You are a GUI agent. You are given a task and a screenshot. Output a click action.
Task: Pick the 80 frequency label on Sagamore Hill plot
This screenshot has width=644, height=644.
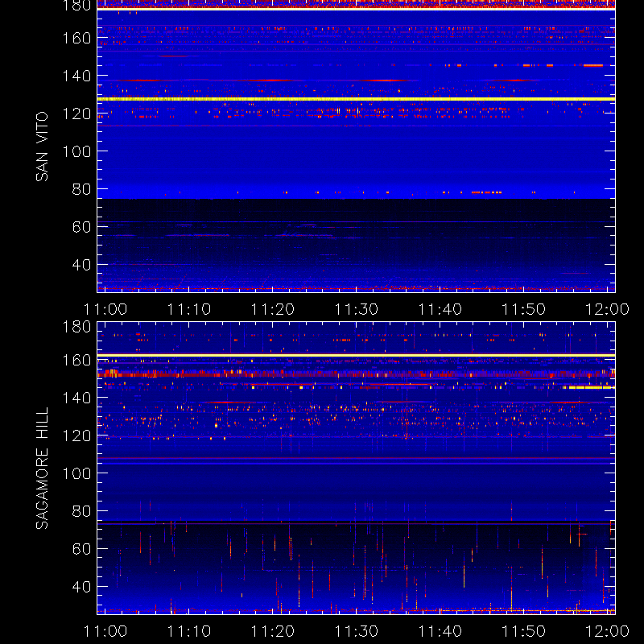tap(81, 511)
